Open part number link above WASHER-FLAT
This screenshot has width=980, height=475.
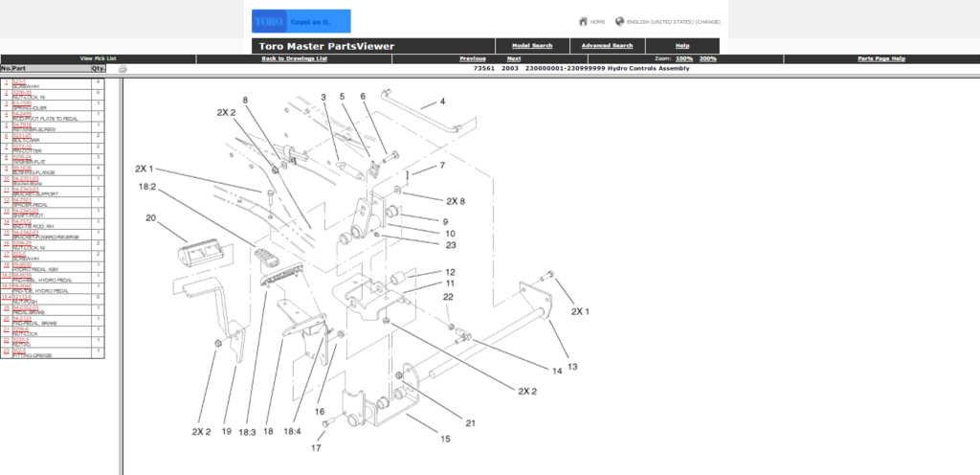click(x=22, y=157)
